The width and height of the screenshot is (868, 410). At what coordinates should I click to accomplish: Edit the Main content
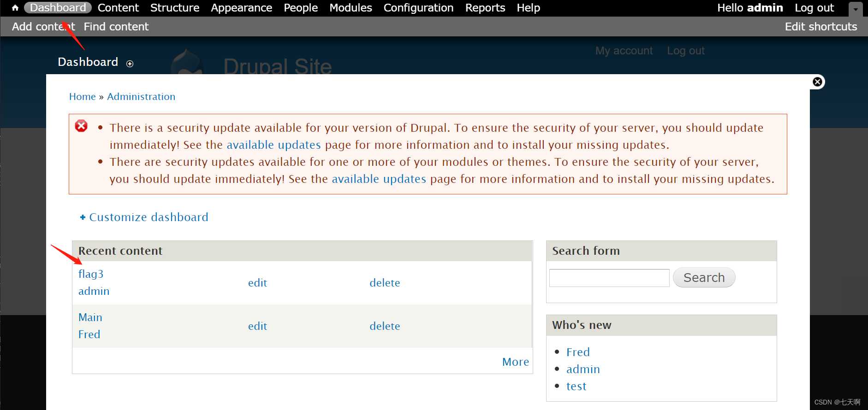pos(257,326)
